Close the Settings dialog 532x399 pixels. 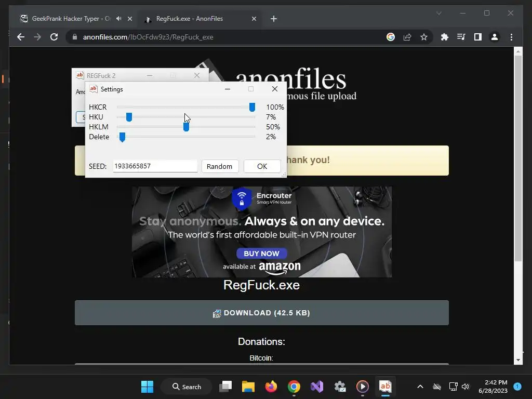[x=275, y=89]
